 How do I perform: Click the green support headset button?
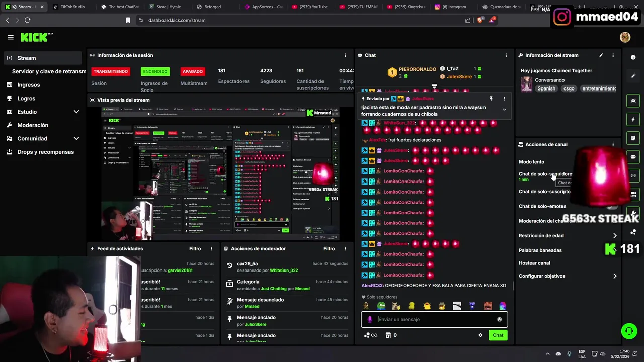pyautogui.click(x=629, y=331)
